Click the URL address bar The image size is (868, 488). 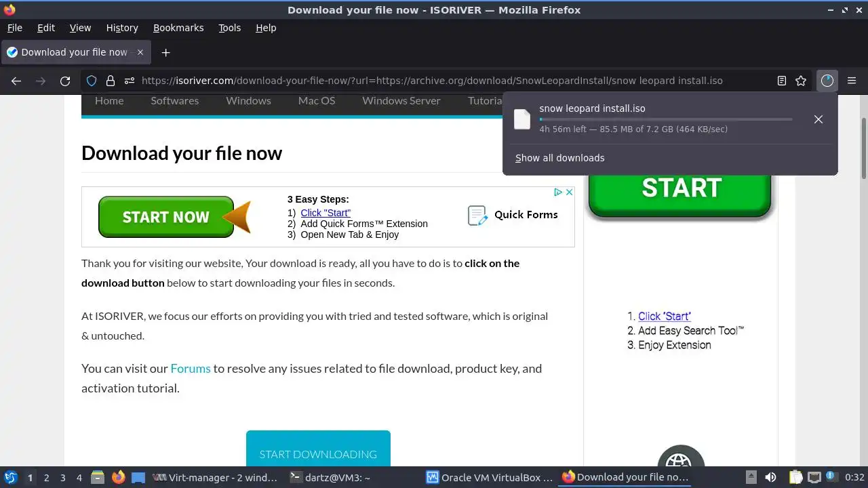431,81
